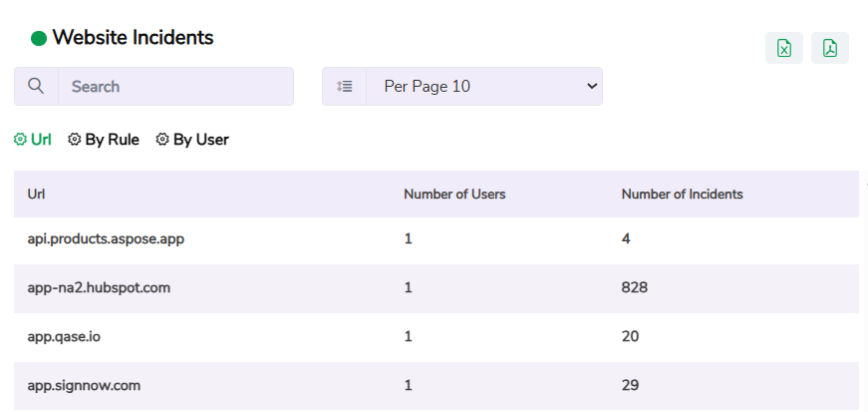Sort by Number of Users header
This screenshot has height=412, width=868.
(454, 195)
